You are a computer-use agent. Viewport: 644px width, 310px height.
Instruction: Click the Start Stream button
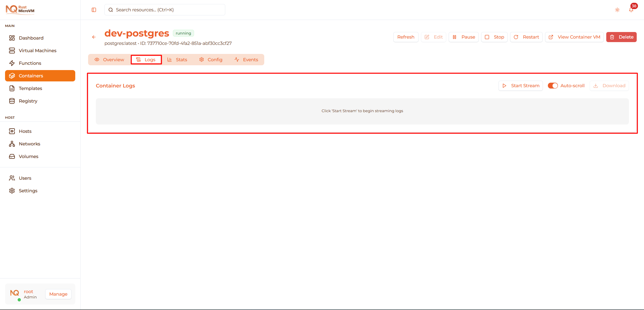pyautogui.click(x=521, y=85)
